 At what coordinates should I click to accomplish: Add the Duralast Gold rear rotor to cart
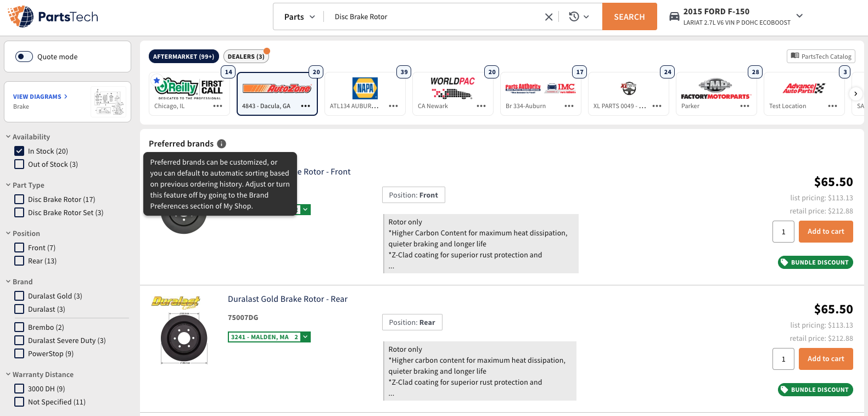826,359
